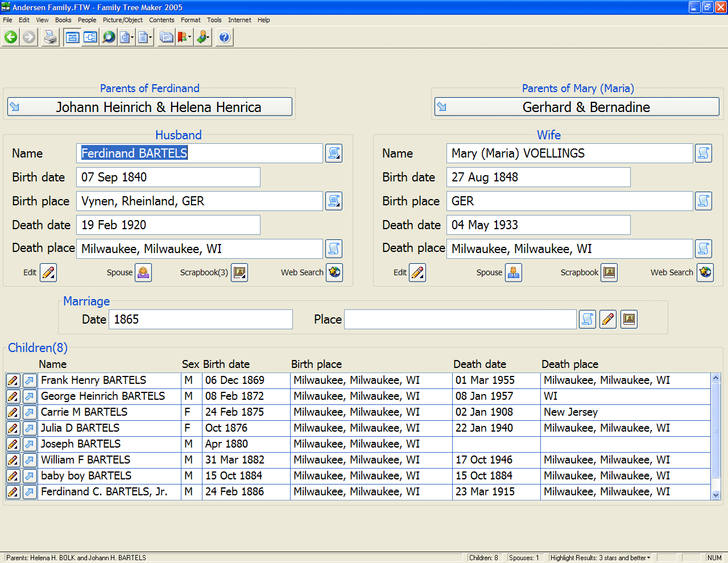728x563 pixels.
Task: Go to parents Johann Heinrich & Helena Henrica
Action: 150,107
